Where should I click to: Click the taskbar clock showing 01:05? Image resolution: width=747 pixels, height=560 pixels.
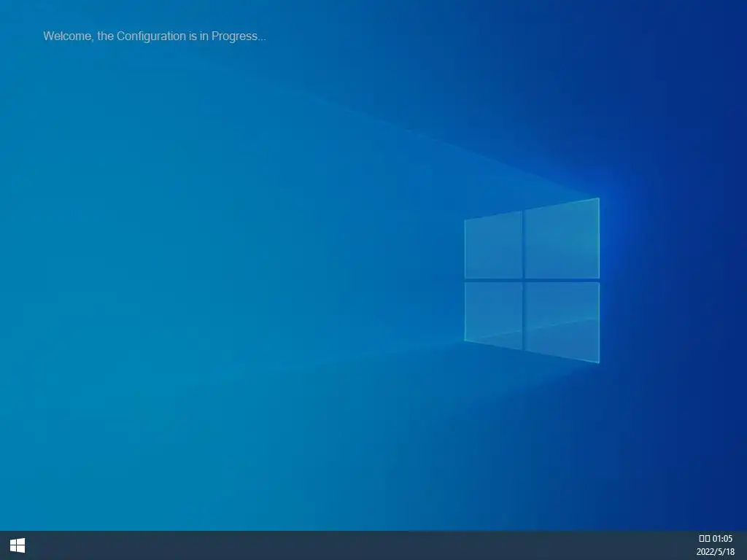715,539
